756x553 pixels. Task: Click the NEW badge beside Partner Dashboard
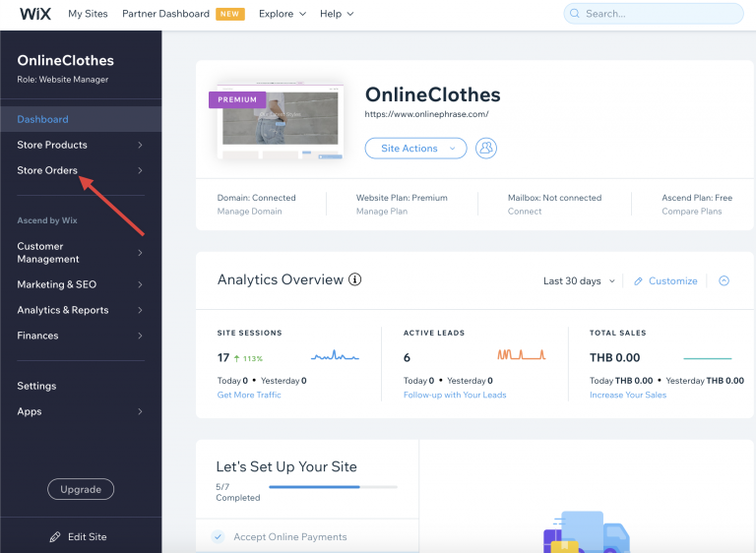click(230, 14)
